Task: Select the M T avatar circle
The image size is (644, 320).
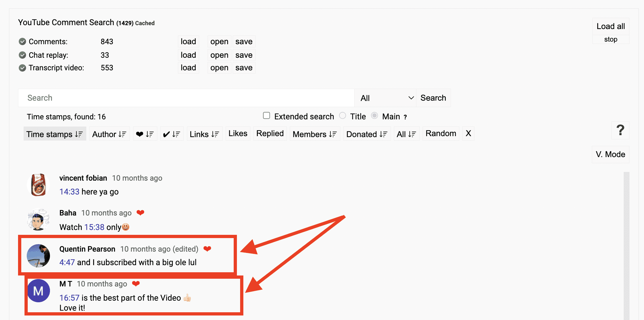Action: pyautogui.click(x=38, y=290)
